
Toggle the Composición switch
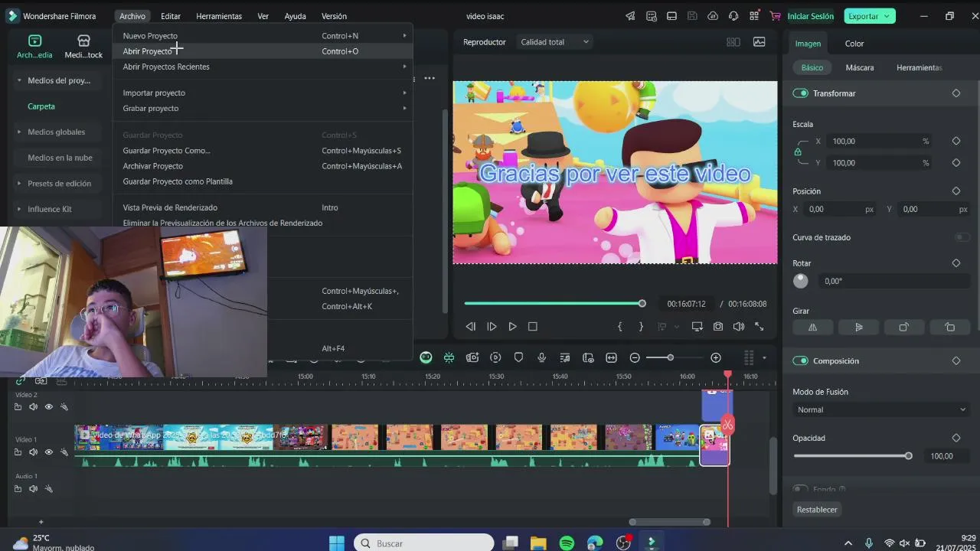tap(801, 360)
